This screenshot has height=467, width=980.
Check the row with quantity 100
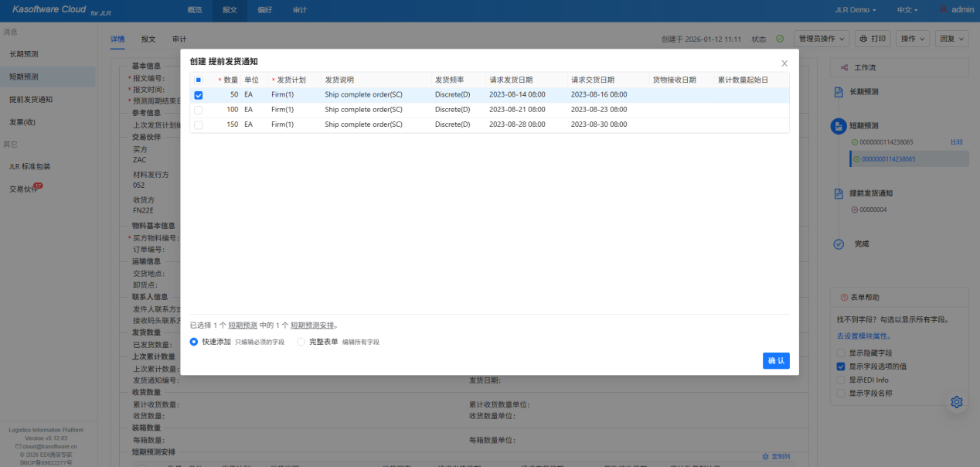point(199,110)
